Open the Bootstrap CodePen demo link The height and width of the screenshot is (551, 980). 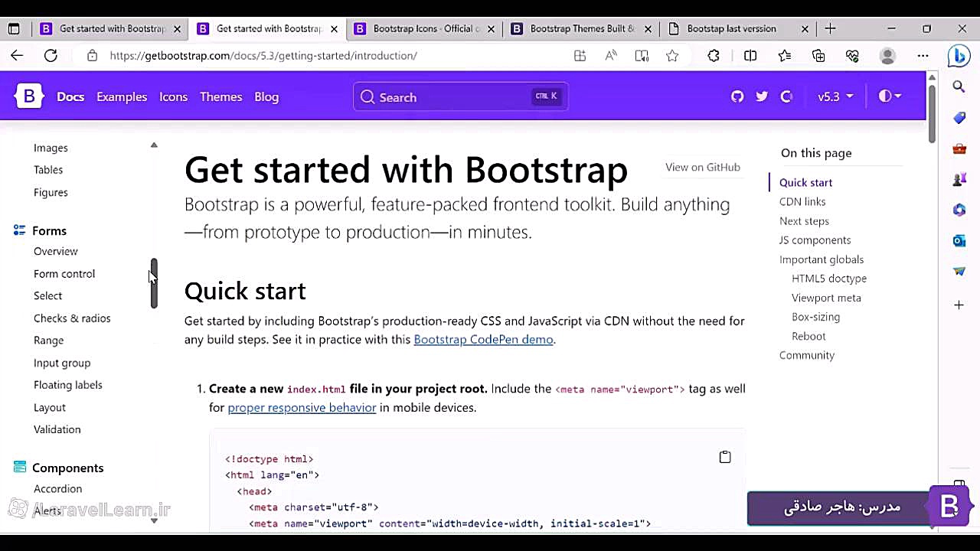[x=483, y=340]
